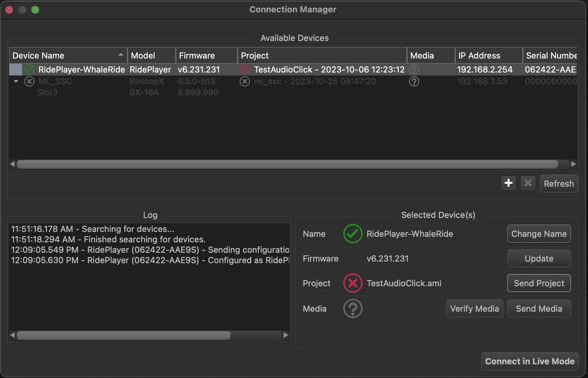This screenshot has width=588, height=378.
Task: Select the Slot3 BX-16A tree item
Action: click(48, 93)
